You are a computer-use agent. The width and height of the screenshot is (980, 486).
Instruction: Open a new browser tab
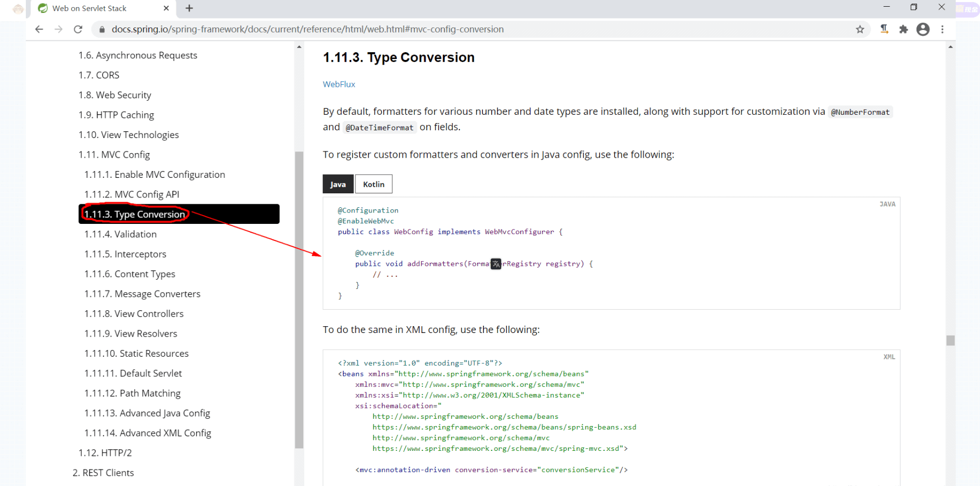[x=189, y=8]
